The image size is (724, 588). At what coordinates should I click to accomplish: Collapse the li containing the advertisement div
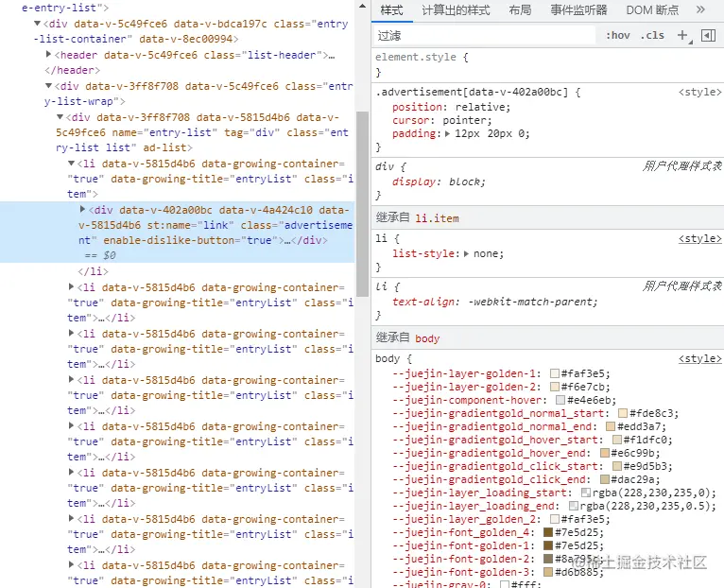coord(71,163)
